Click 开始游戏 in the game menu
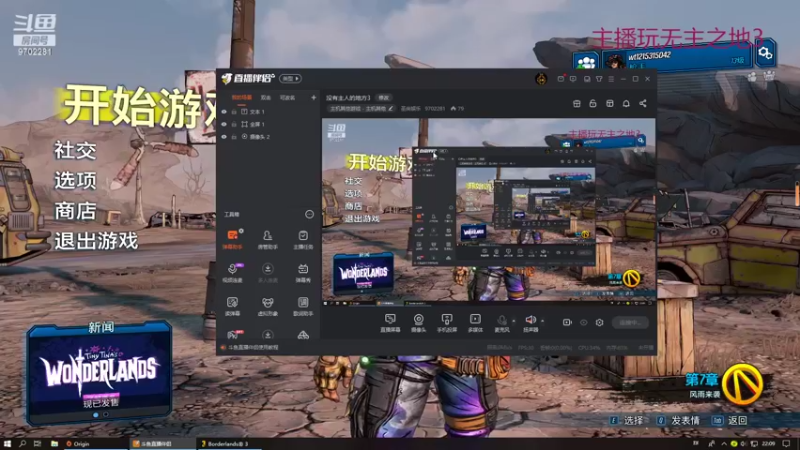This screenshot has width=800, height=450. pos(140,107)
